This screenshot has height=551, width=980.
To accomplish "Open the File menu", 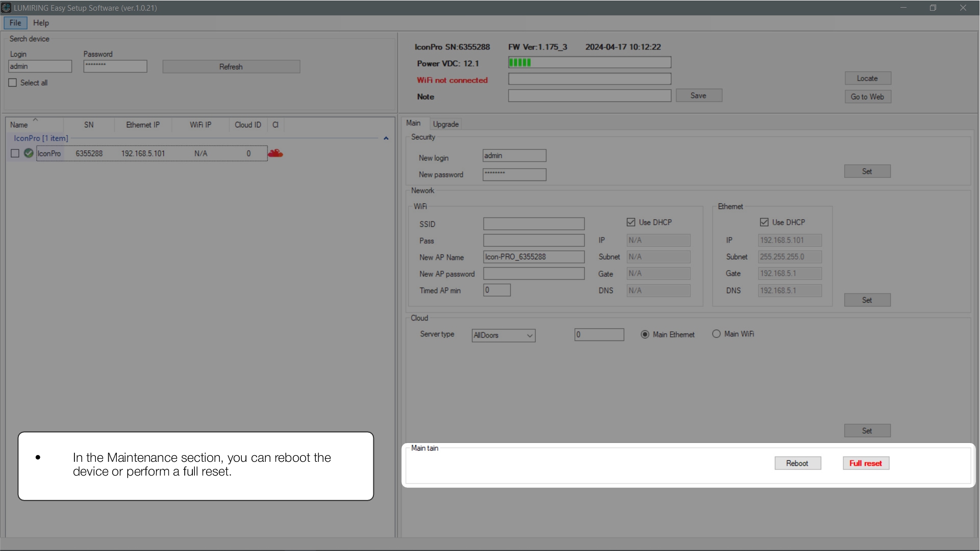I will tap(15, 23).
